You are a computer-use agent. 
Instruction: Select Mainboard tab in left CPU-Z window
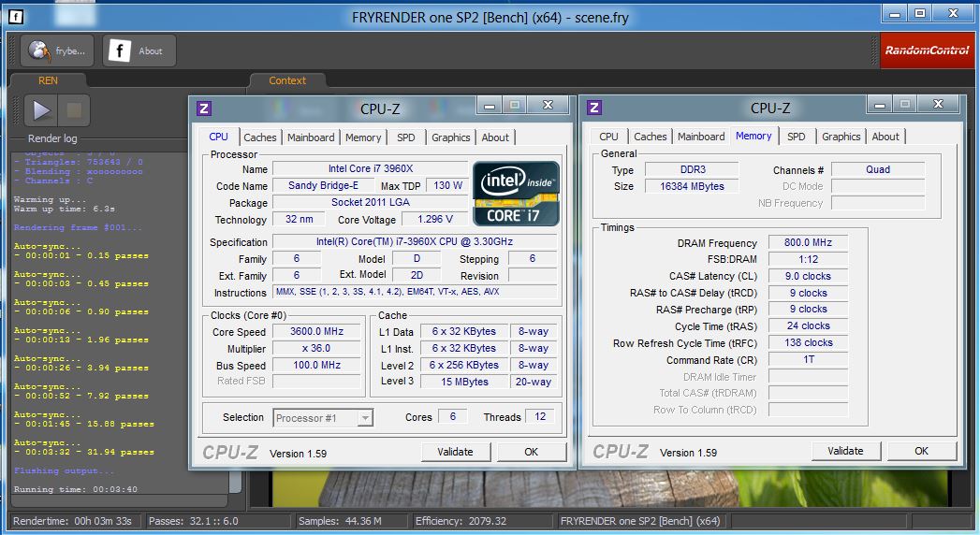tap(311, 137)
